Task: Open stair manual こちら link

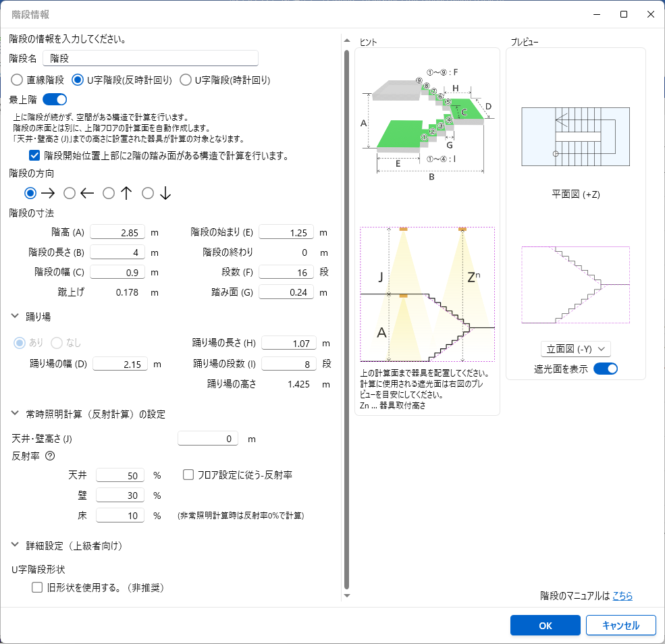Action: coord(622,595)
